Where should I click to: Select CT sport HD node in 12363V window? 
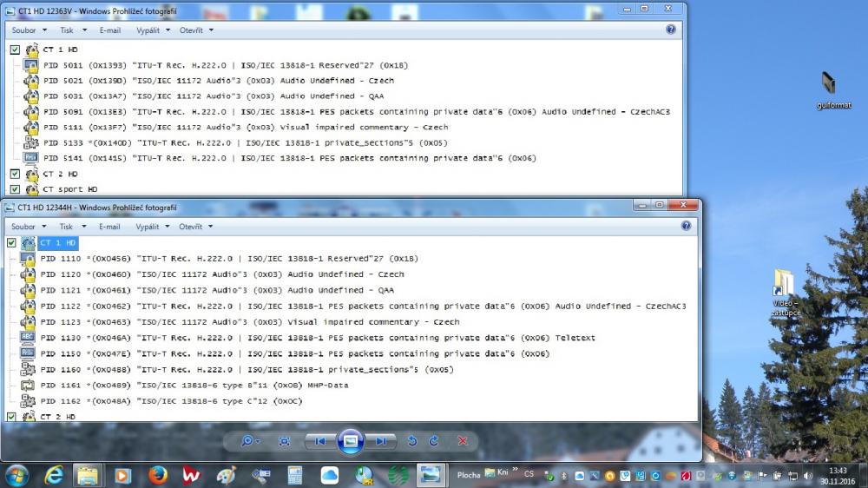69,189
